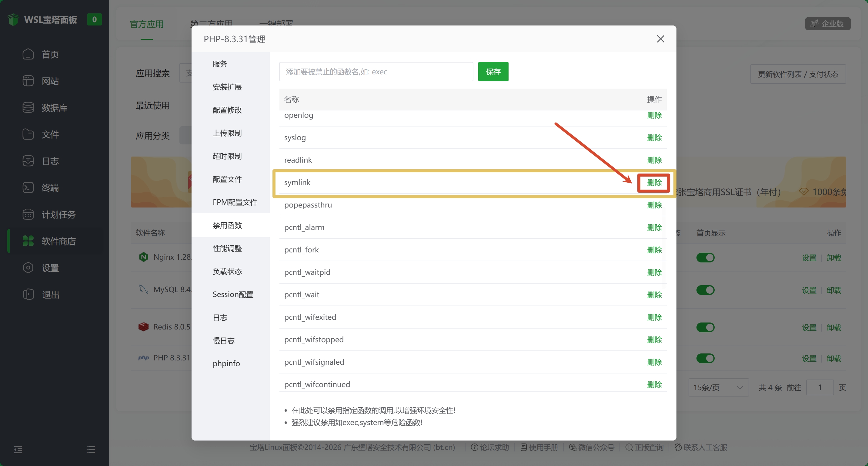The height and width of the screenshot is (466, 868).
Task: Open the 设置 gear icon in sidebar
Action: [28, 268]
